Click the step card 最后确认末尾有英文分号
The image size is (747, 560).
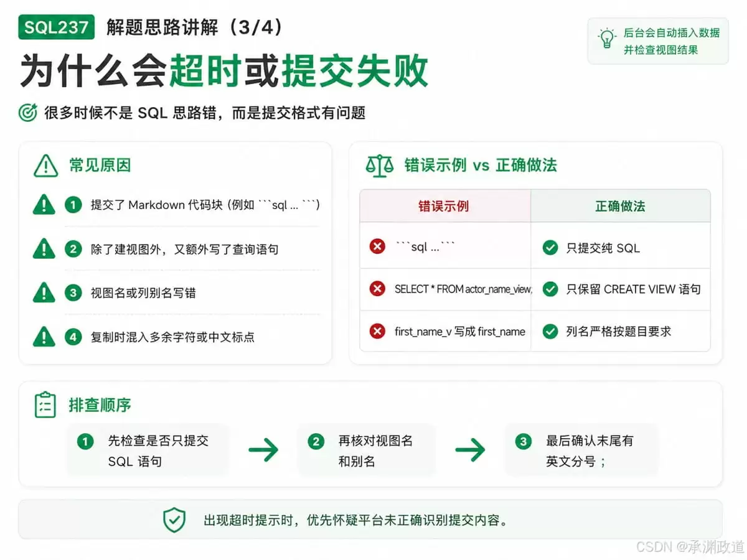coord(581,450)
